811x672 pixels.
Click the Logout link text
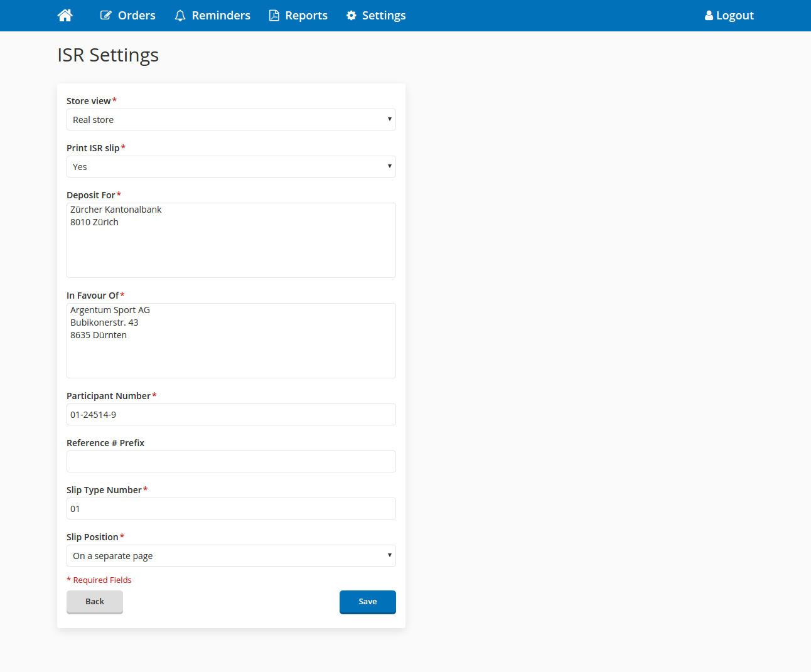coord(734,16)
